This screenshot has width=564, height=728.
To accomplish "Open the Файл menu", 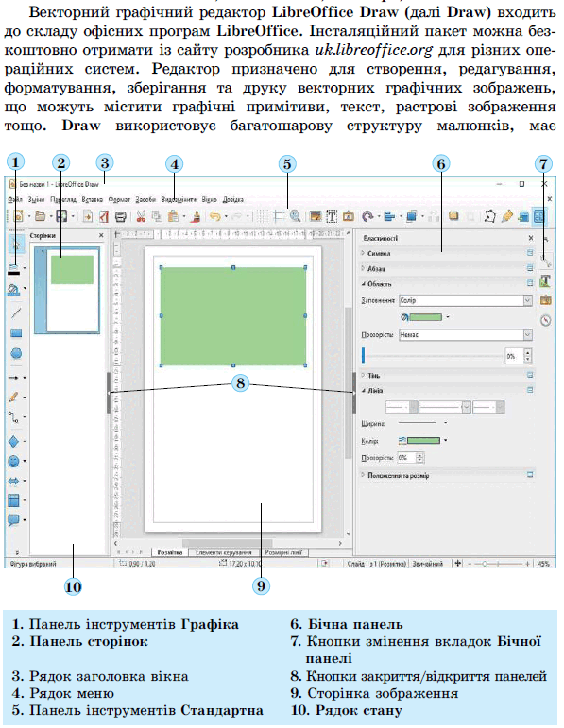I will [x=15, y=199].
